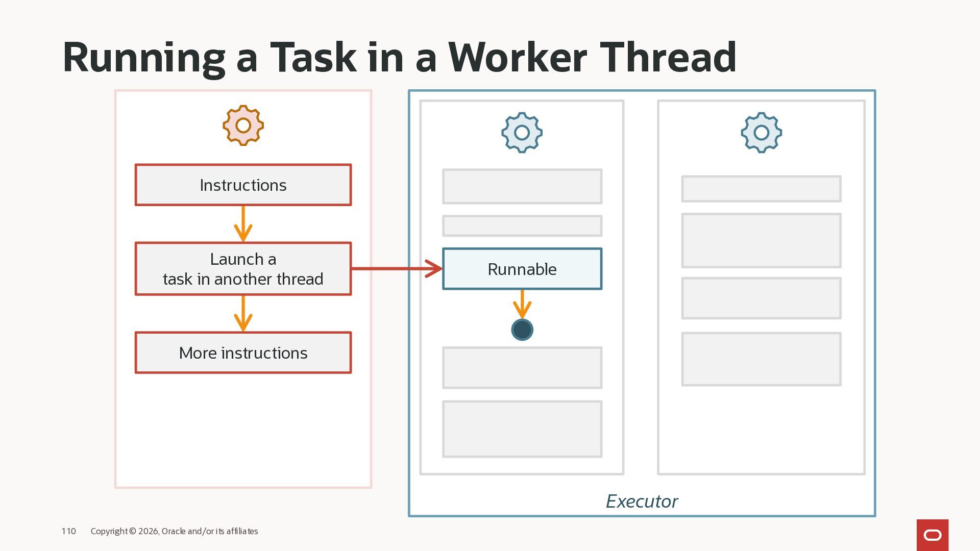
Task: Click the gear above the Runnable box
Action: coord(522,133)
